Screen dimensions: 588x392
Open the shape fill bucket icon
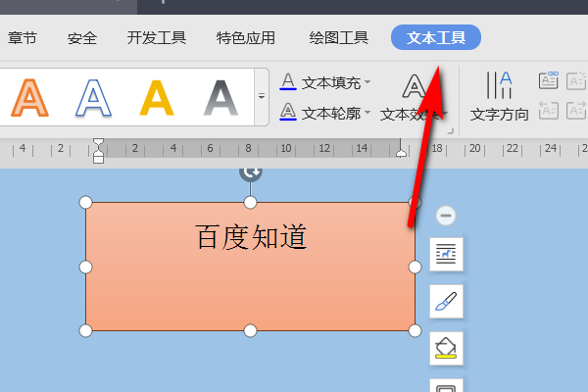(x=446, y=349)
